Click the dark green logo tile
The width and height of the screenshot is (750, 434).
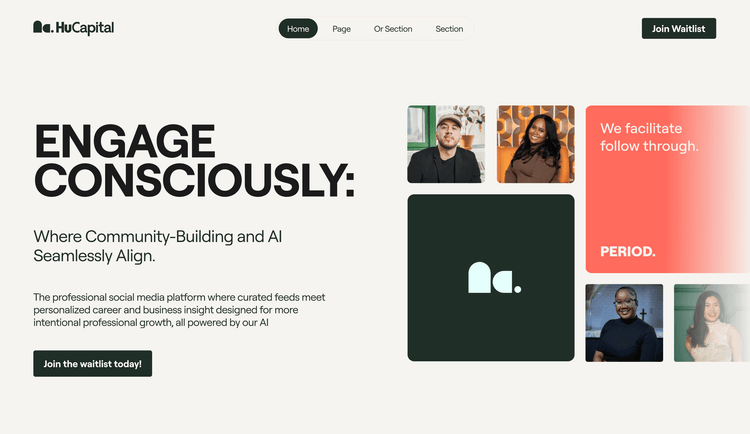point(491,278)
